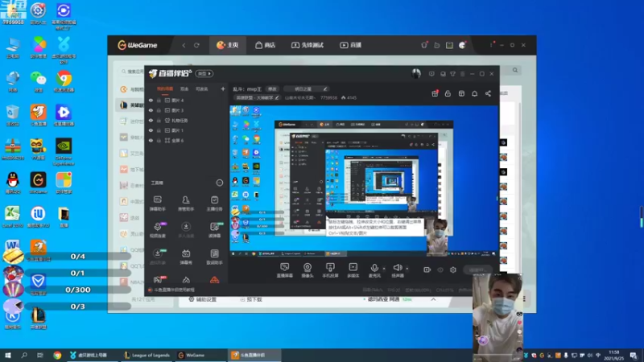Open GeForce Experience desktop icon

(64, 152)
